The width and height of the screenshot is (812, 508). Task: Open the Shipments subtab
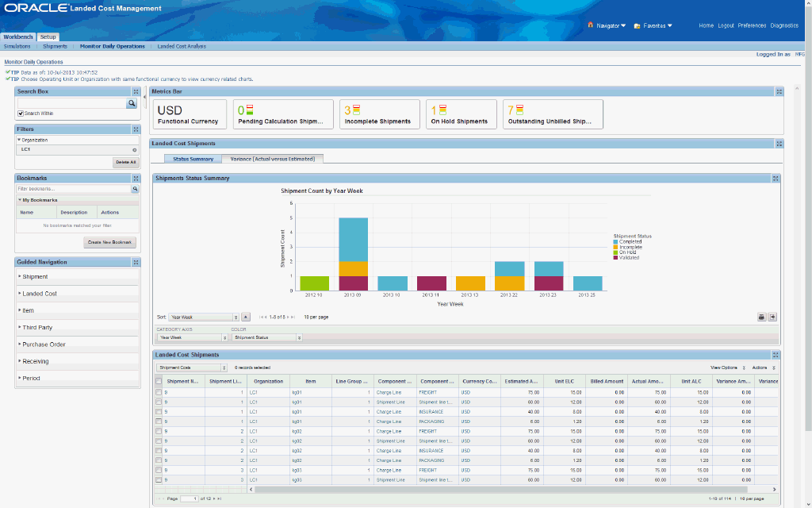point(55,46)
